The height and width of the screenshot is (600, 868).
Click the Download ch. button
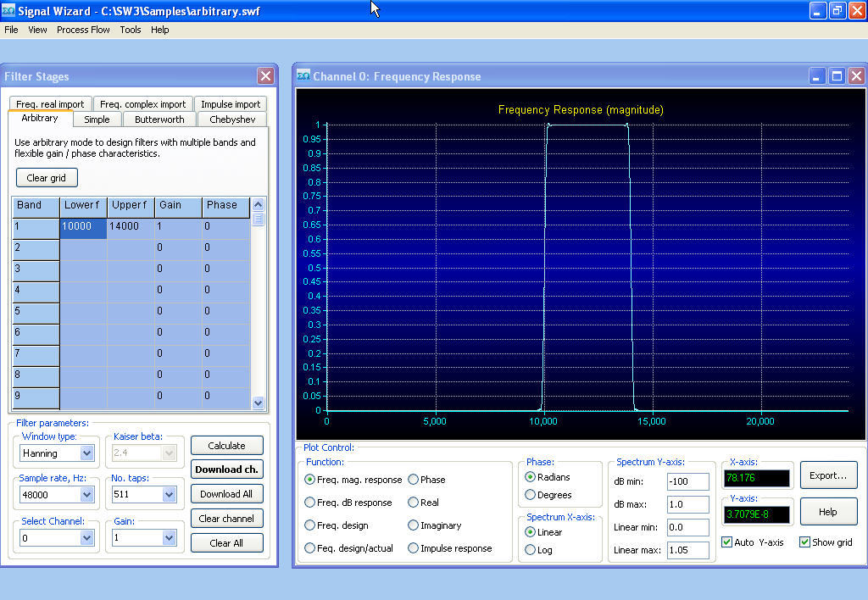click(226, 469)
